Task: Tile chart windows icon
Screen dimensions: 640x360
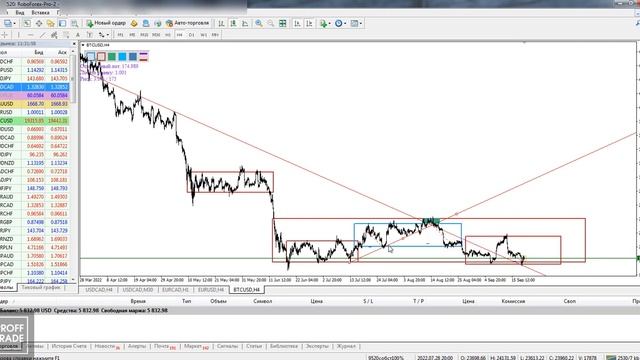Action: click(282, 23)
